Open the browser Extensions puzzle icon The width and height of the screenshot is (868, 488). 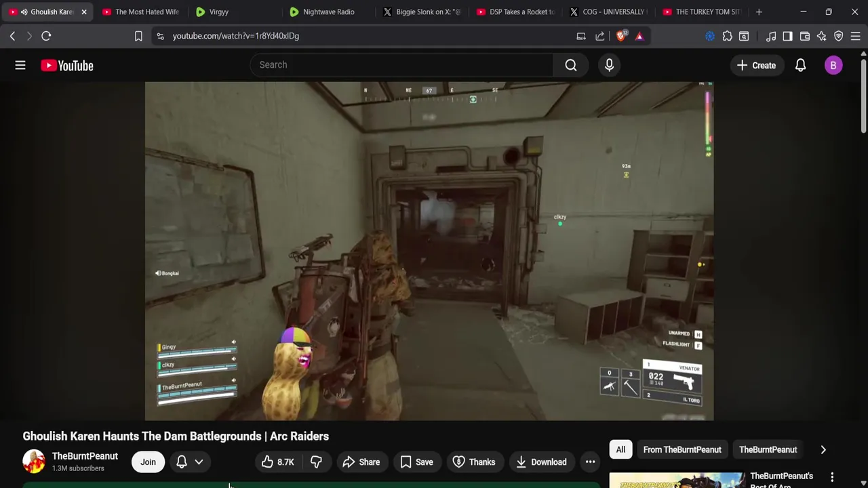click(727, 36)
